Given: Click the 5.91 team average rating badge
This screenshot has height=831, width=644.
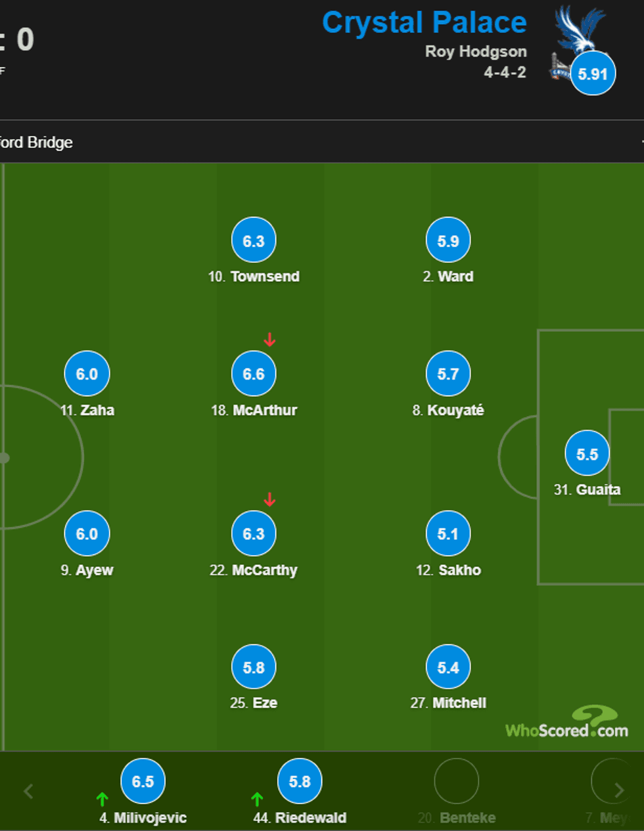Looking at the screenshot, I should point(593,74).
